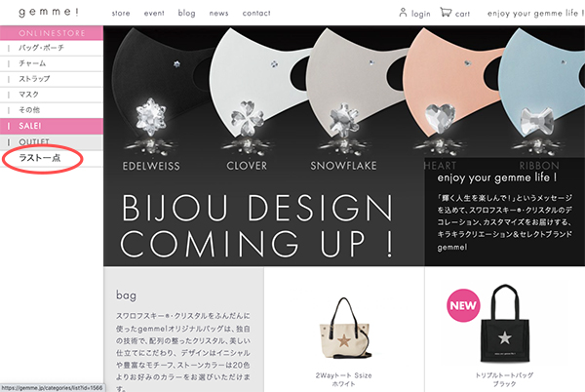Open the マスク category

coord(52,95)
